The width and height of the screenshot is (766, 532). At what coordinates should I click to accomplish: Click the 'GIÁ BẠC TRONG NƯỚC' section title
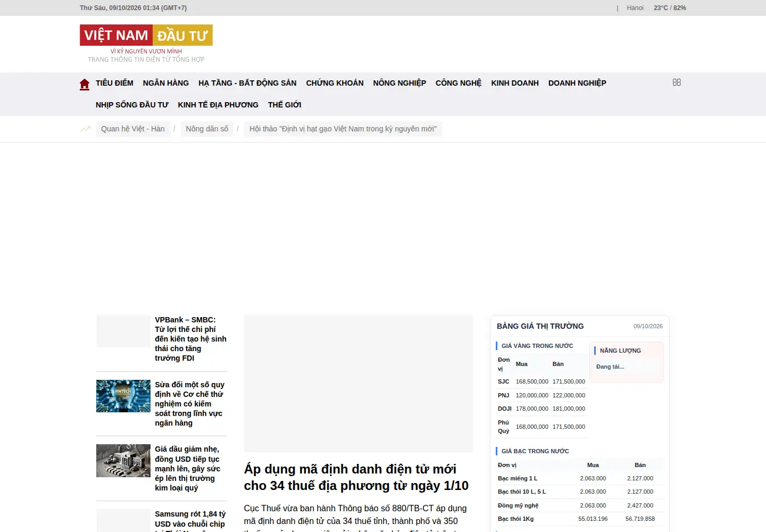coord(535,451)
